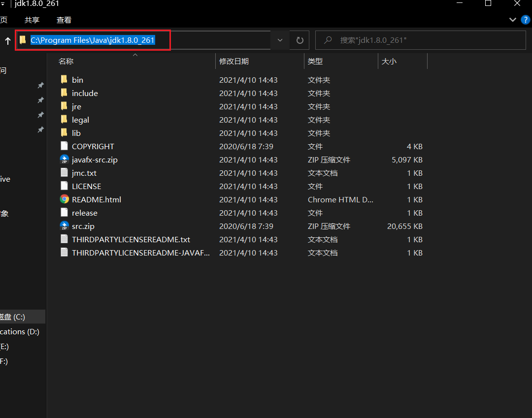Click the javafx-src.zip archive icon
This screenshot has height=418, width=532.
click(64, 159)
